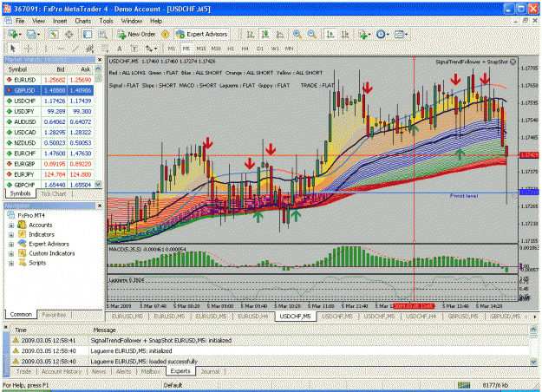Select the Data Window toolbar icon
Viewport: 542px width, 392px height.
pos(69,34)
